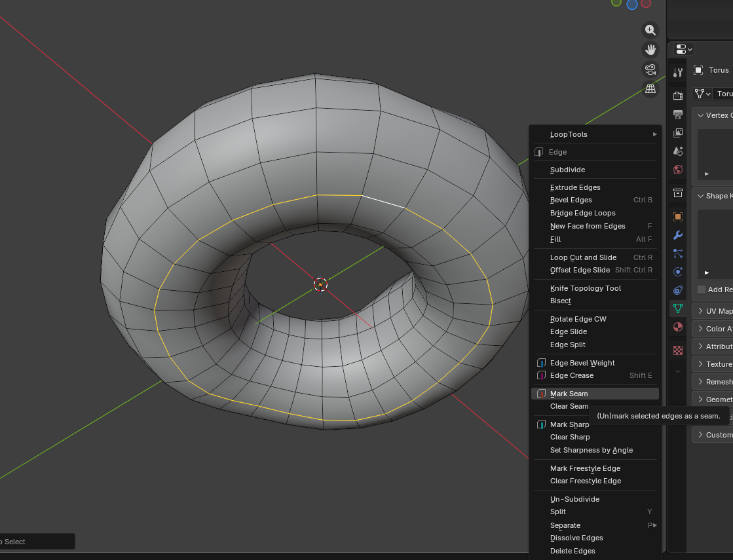Viewport: 733px width, 560px height.
Task: Choose Subdivide from the edge menu
Action: click(x=595, y=170)
